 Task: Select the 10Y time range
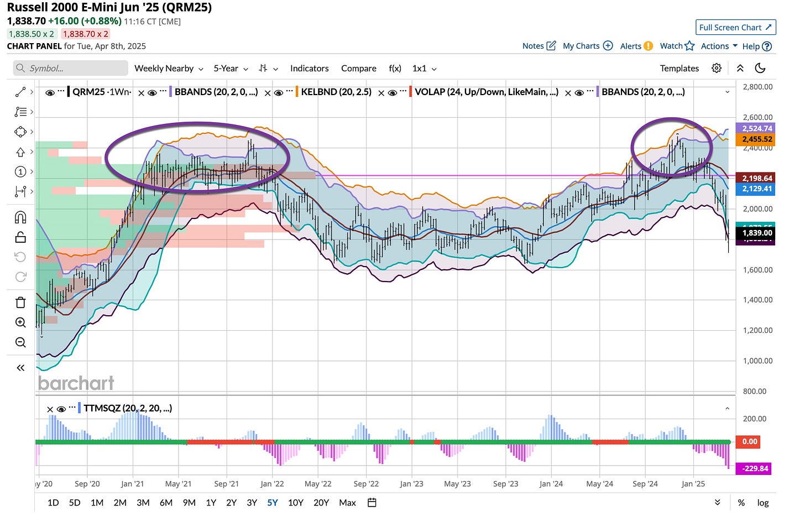(296, 503)
